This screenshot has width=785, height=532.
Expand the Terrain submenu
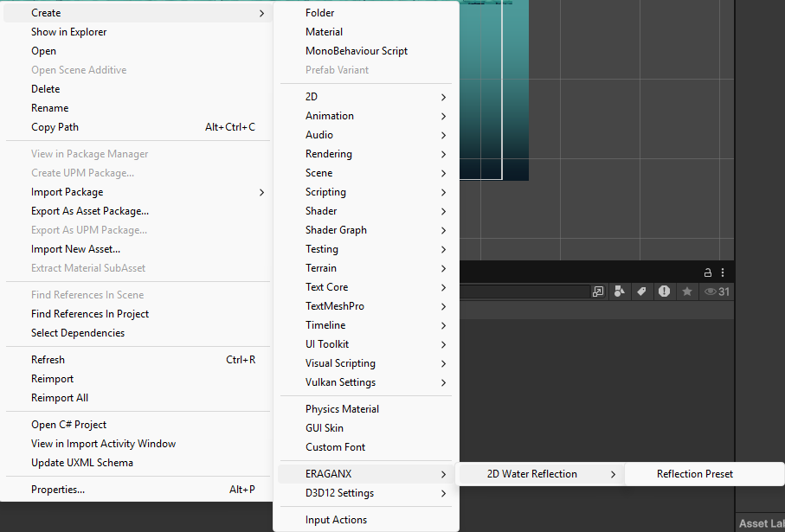click(x=366, y=268)
